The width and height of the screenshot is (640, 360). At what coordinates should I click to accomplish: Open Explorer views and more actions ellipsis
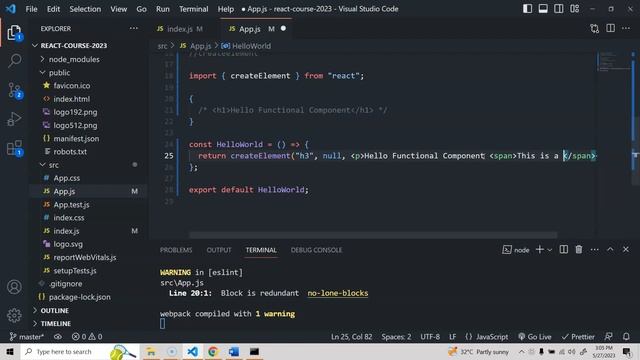[133, 29]
